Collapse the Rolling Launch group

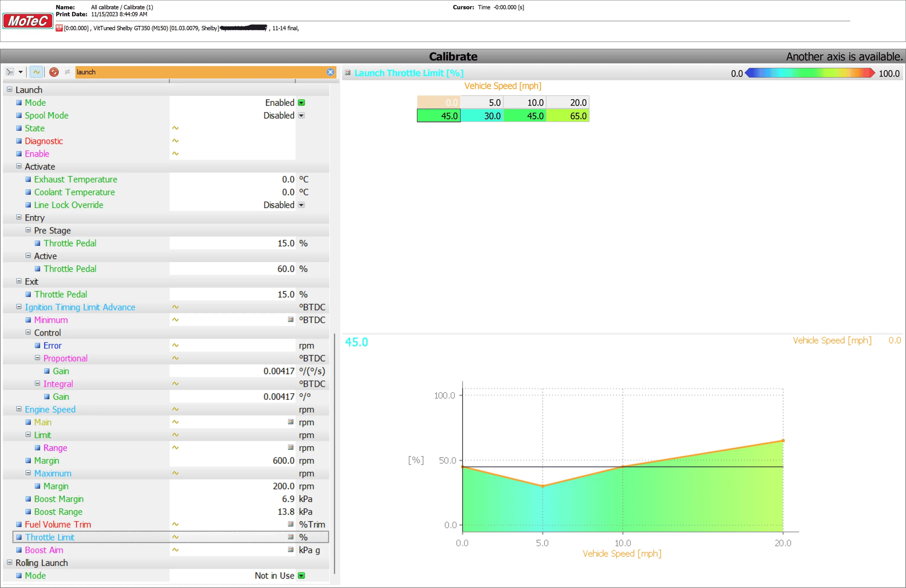10,562
